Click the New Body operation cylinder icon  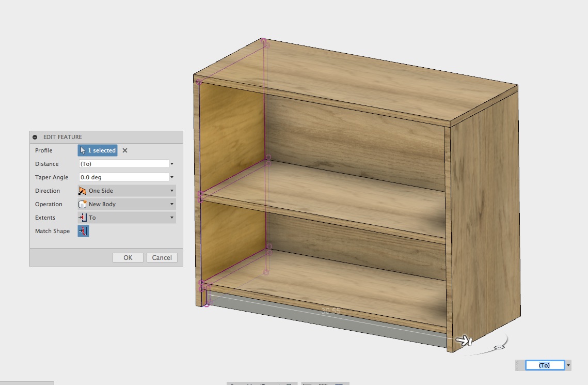(83, 204)
